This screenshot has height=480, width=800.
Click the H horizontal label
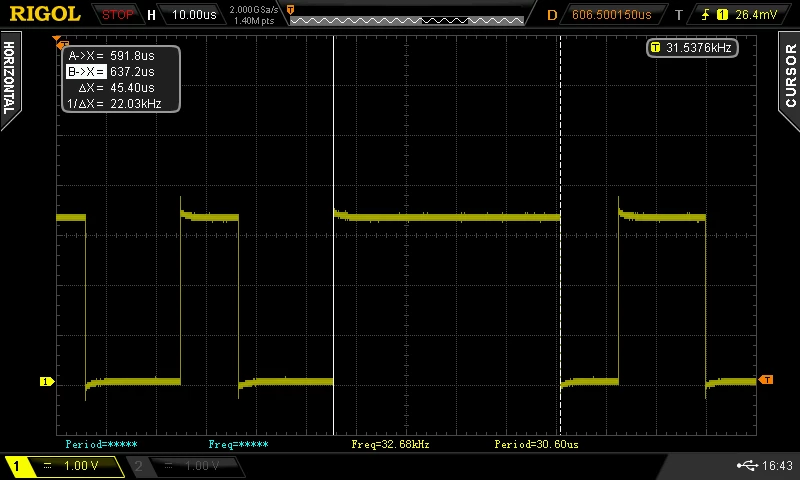click(151, 15)
